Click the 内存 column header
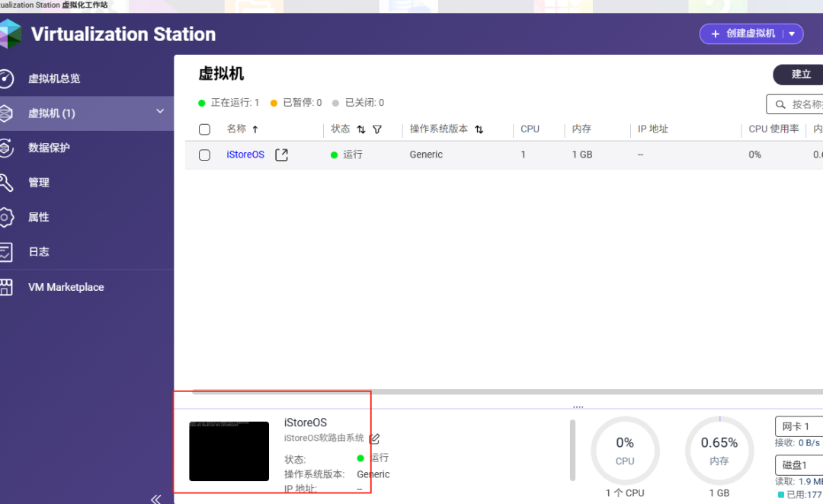823x504 pixels. (581, 129)
